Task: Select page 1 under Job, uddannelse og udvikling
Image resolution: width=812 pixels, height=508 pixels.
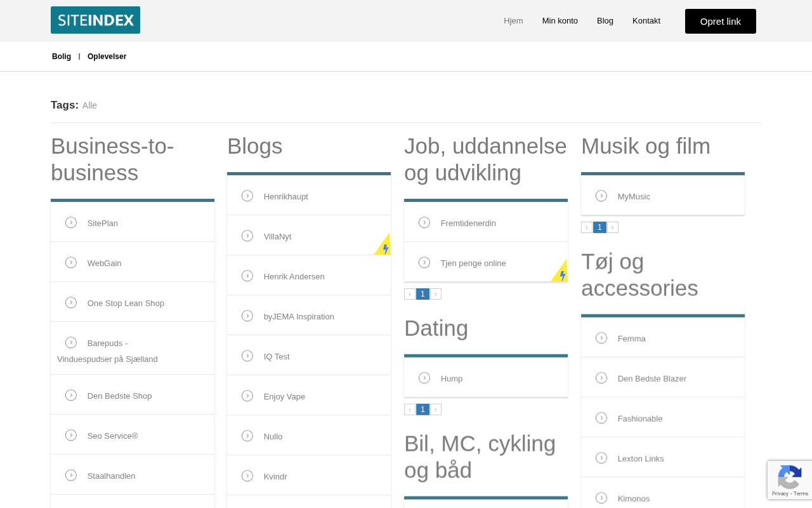Action: (422, 294)
